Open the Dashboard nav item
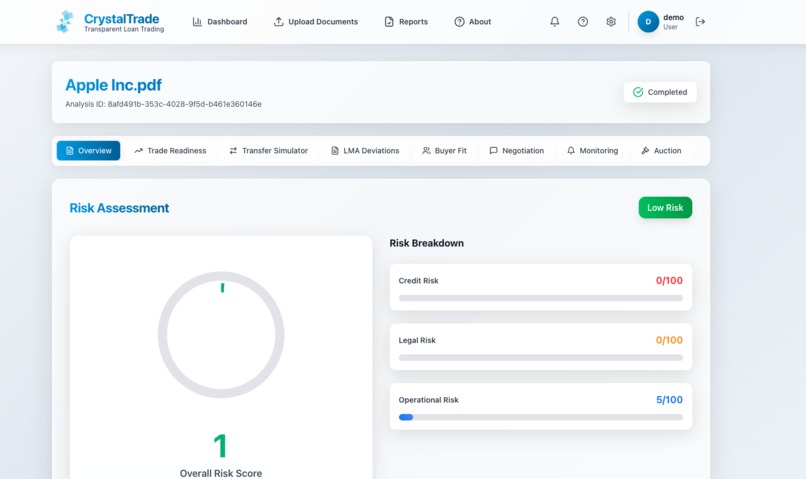Screen dimensions: 806x479 (219, 22)
